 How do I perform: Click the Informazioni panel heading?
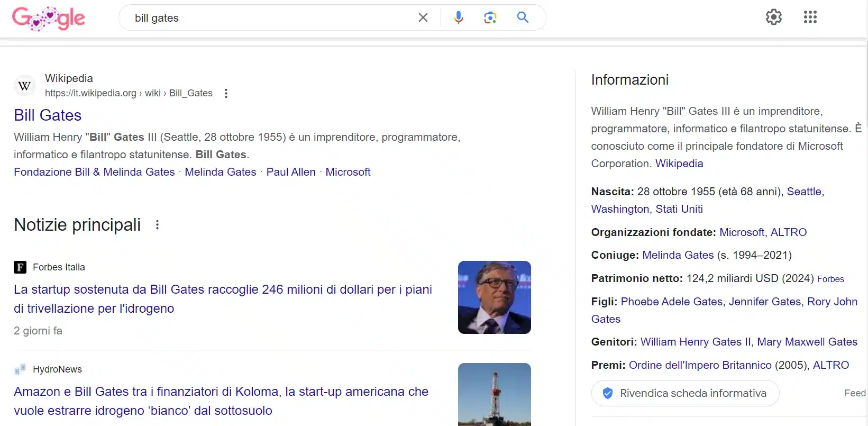tap(630, 80)
